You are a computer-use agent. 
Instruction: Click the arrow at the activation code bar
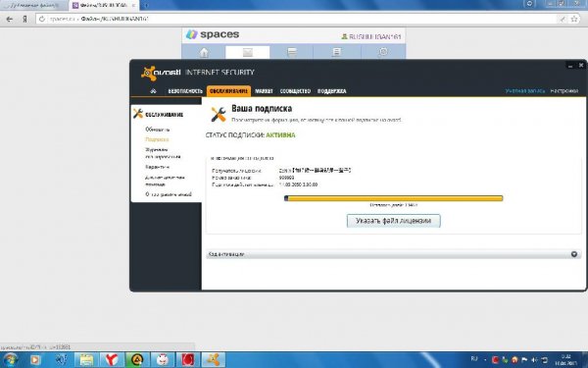pyautogui.click(x=573, y=254)
